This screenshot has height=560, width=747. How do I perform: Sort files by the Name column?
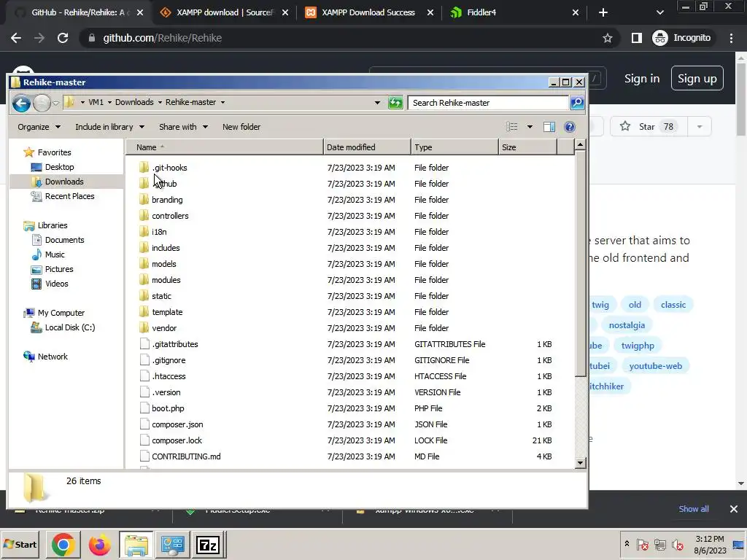click(x=225, y=147)
